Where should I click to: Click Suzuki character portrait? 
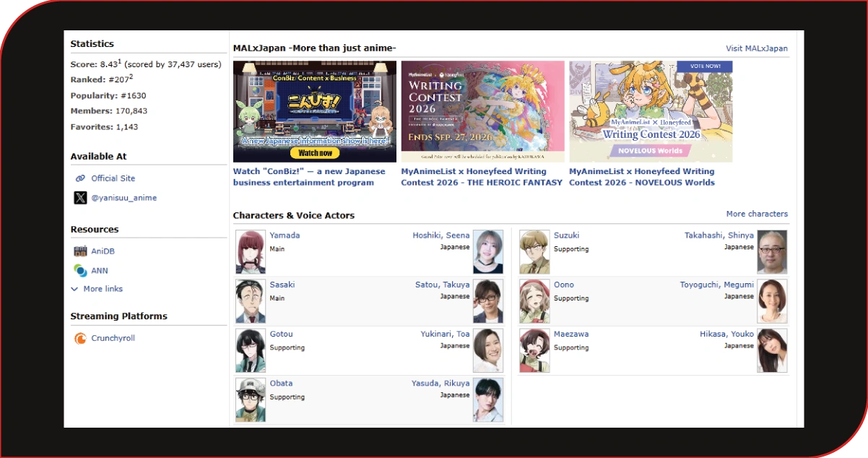[534, 252]
